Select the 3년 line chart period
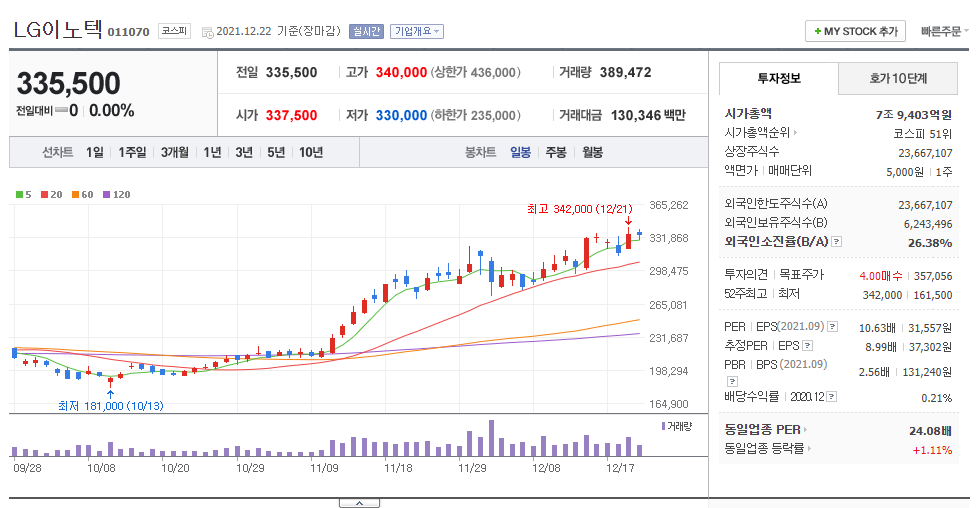 point(244,152)
